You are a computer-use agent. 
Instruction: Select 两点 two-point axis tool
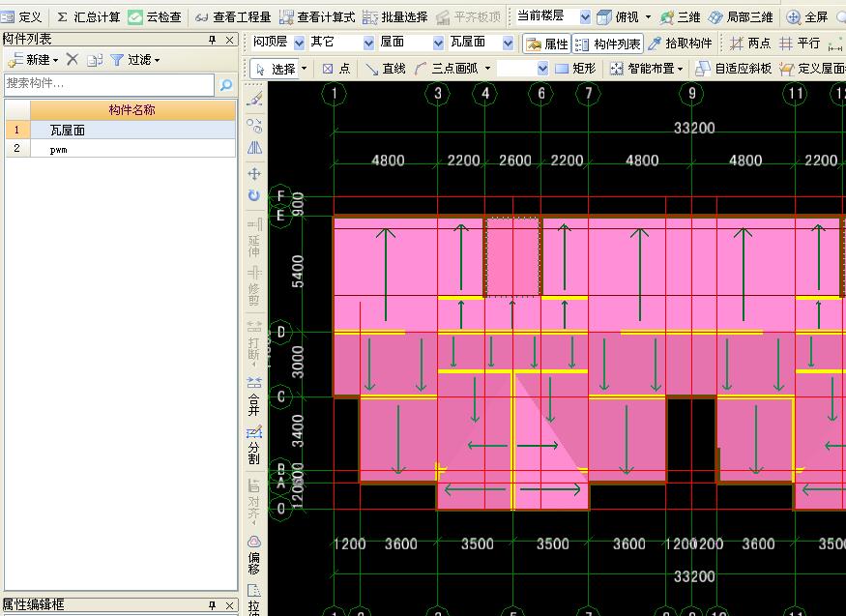coord(750,44)
